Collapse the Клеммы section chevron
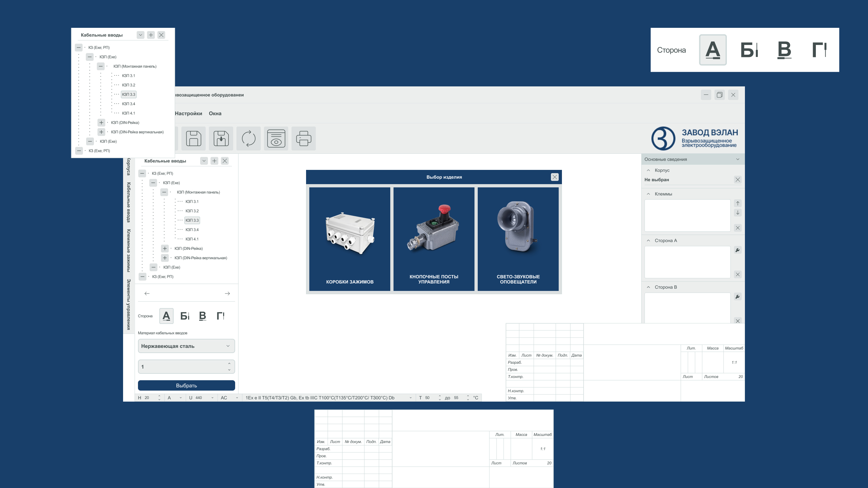This screenshot has height=488, width=868. click(648, 194)
